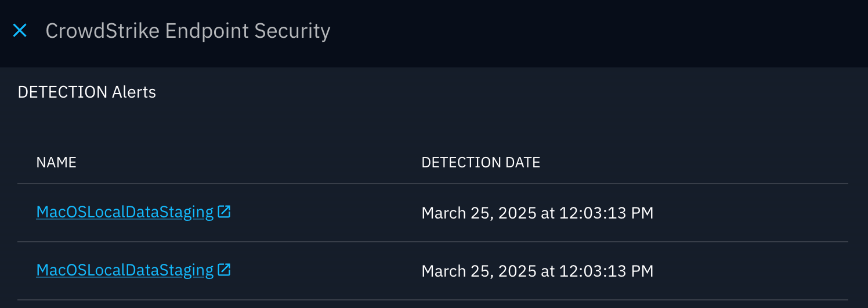Open the first MacOSLocalDataStaging alert link

tap(125, 213)
